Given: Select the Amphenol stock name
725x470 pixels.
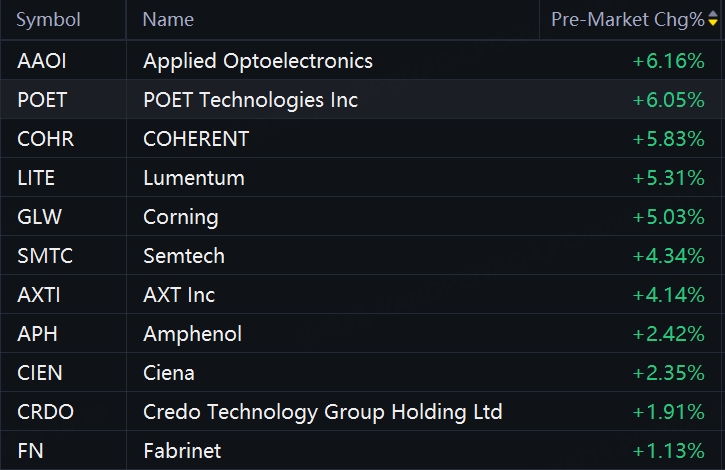Looking at the screenshot, I should coord(192,334).
